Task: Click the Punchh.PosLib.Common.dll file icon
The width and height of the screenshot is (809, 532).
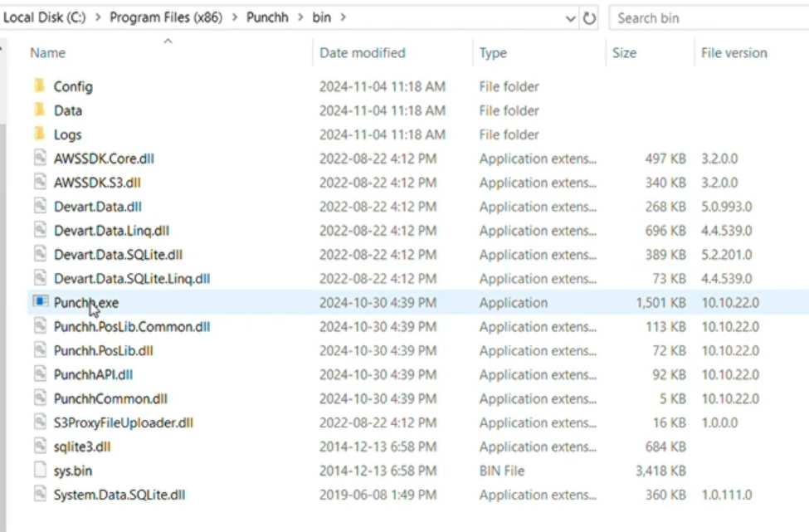Action: pyautogui.click(x=41, y=325)
